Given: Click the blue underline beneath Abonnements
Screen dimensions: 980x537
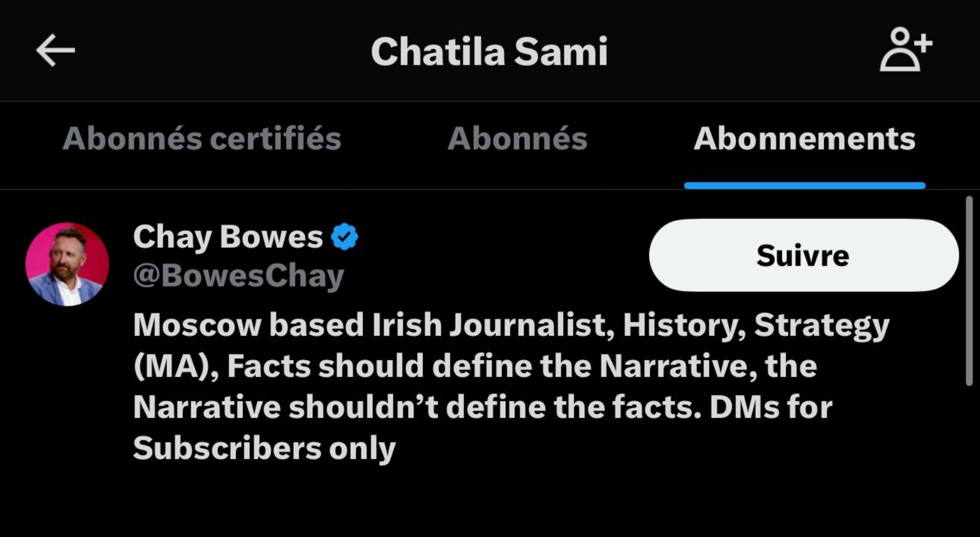Looking at the screenshot, I should click(x=804, y=185).
